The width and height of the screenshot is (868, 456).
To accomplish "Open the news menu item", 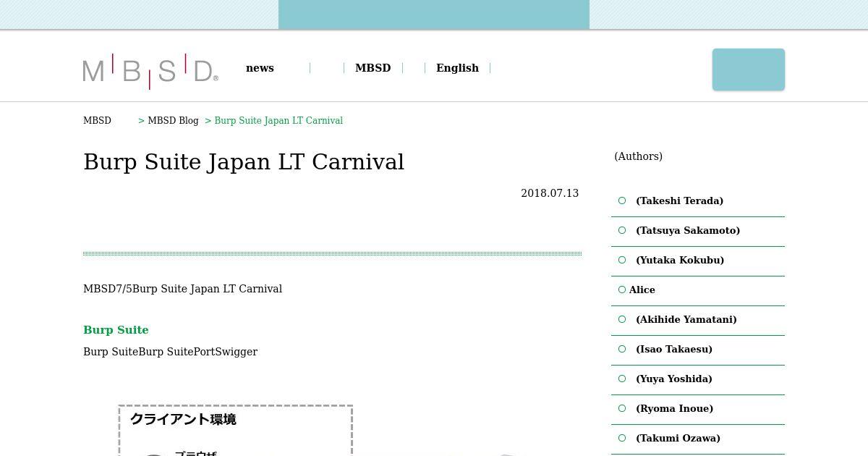I will (x=260, y=68).
